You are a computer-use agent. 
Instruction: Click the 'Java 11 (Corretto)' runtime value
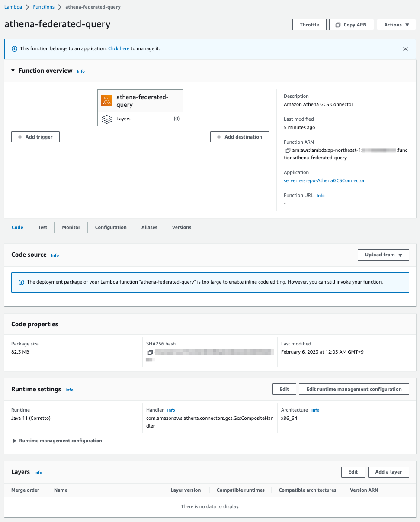(x=31, y=418)
